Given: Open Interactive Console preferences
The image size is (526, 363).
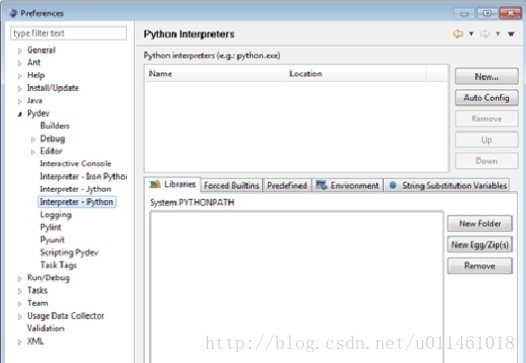Looking at the screenshot, I should click(x=75, y=164).
